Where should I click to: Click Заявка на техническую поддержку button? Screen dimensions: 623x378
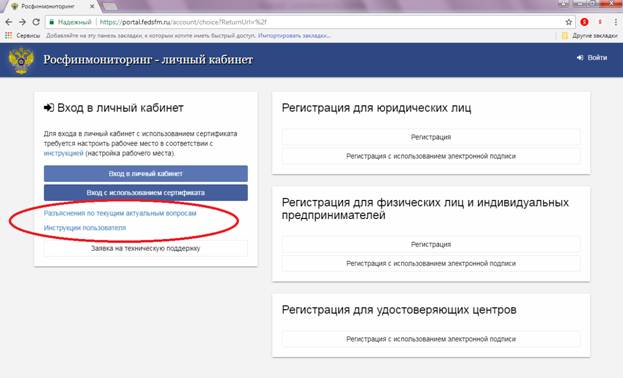[x=145, y=248]
